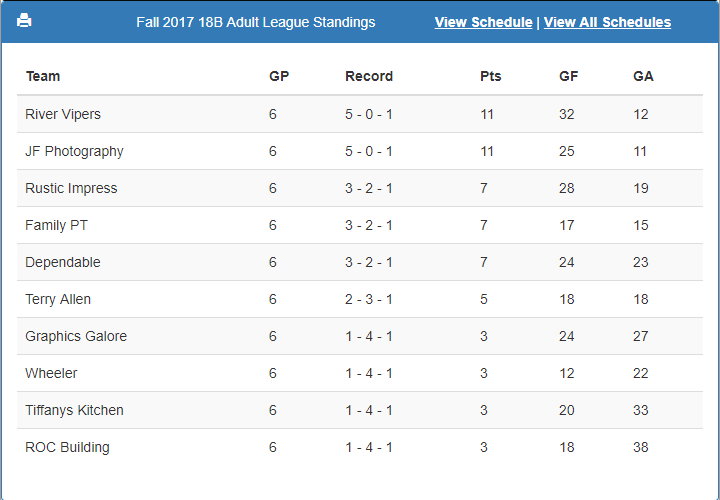This screenshot has height=500, width=720.
Task: Open the View Schedule link
Action: tap(484, 22)
